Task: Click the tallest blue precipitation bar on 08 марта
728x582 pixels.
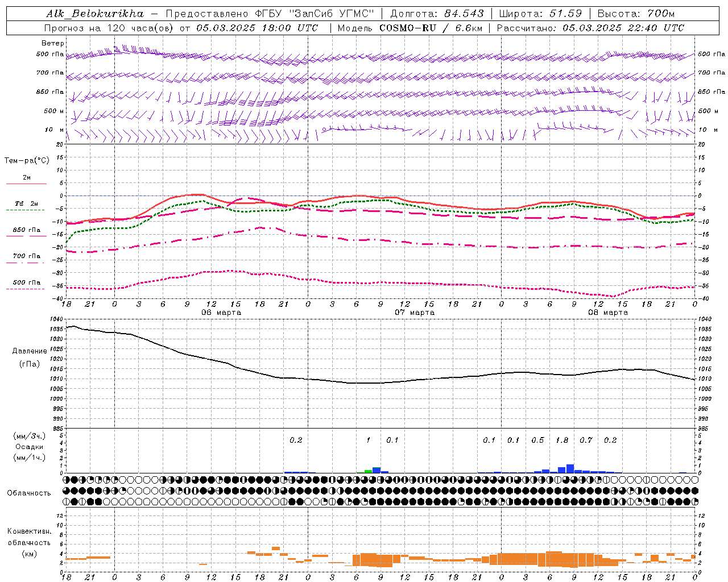Action: (570, 469)
